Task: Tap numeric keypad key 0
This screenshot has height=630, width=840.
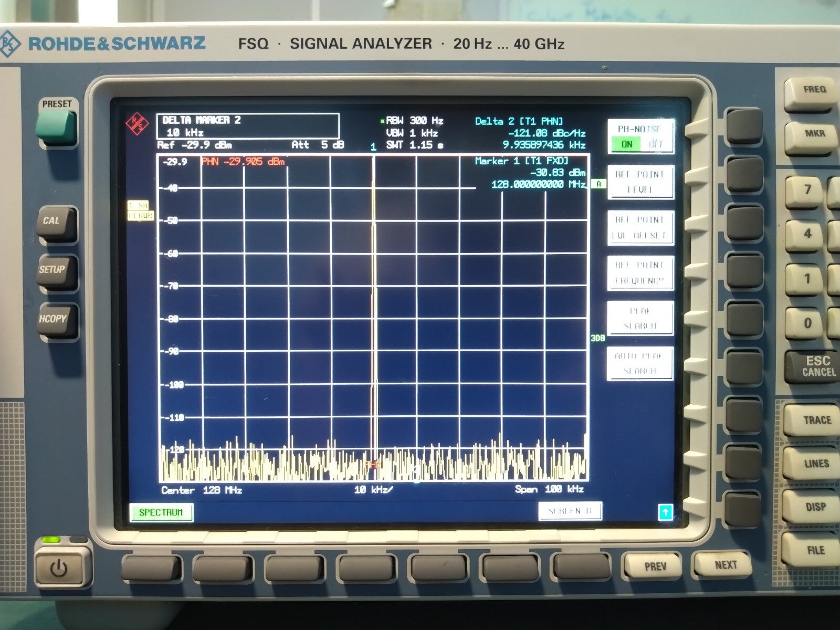Action: point(805,326)
